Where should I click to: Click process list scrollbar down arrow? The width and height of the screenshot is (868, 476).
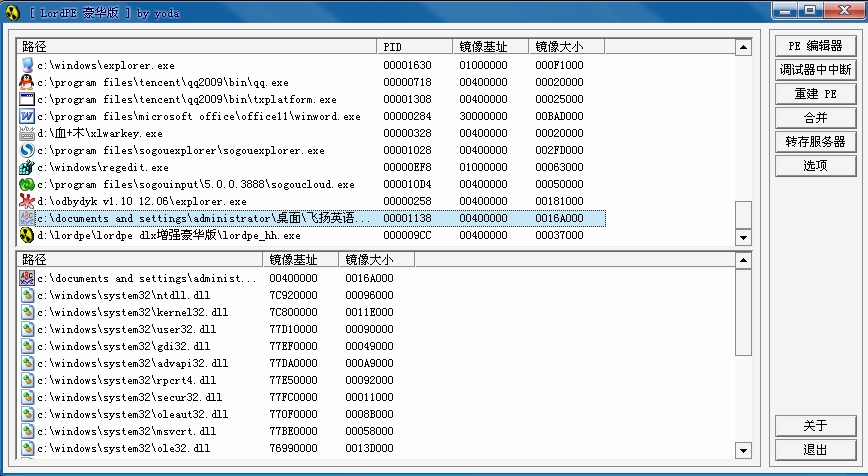(x=743, y=238)
